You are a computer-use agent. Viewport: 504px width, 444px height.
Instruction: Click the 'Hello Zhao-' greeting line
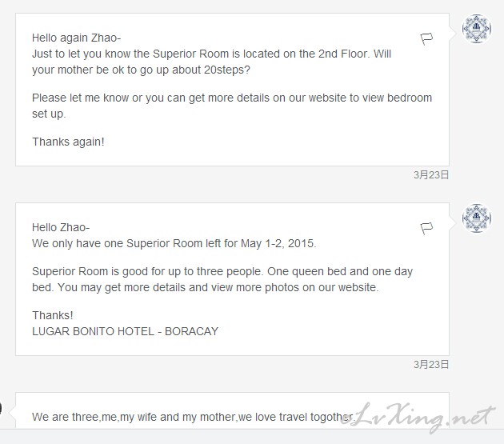(x=61, y=228)
